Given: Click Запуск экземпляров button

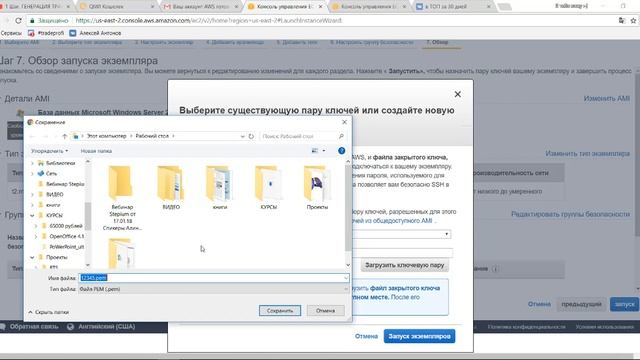Looking at the screenshot, I should click(419, 336).
